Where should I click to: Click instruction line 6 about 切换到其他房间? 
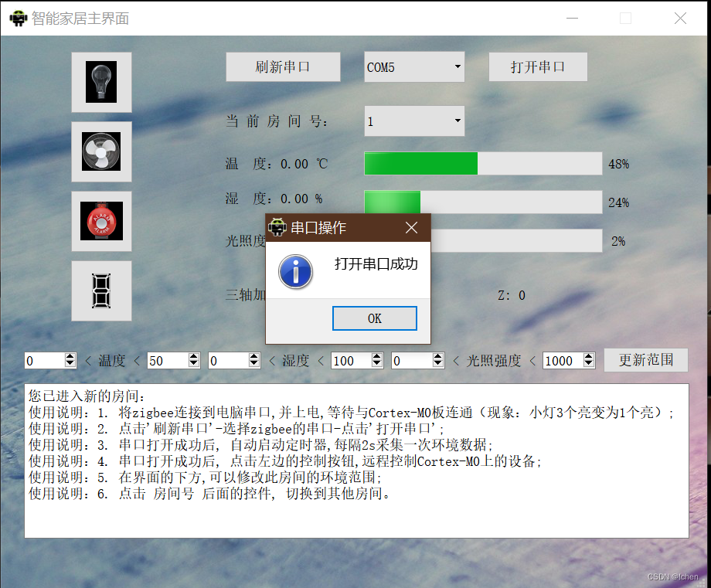coord(209,493)
